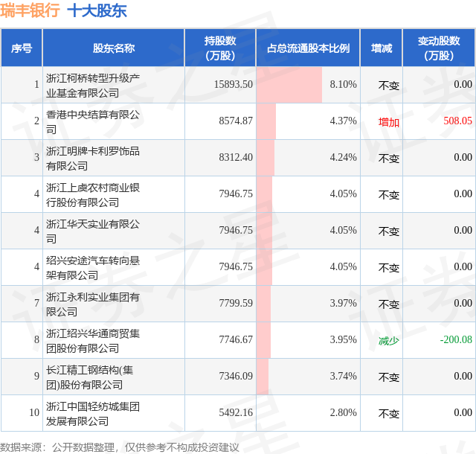
Task: Click 4.05% in the 绍兴安途汽车 row
Action: click(x=343, y=266)
